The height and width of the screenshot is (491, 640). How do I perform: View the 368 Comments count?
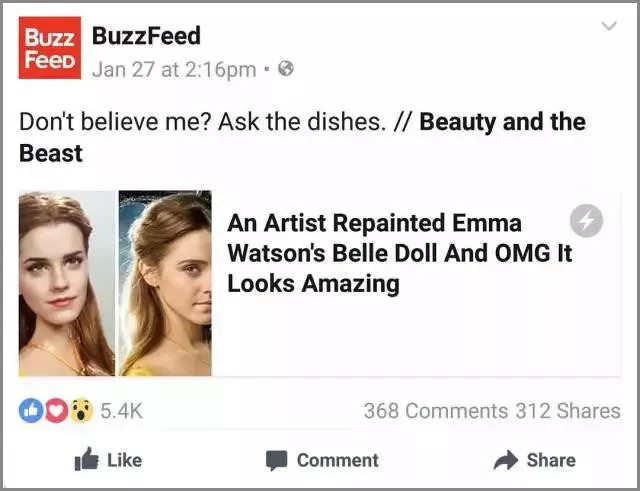pos(436,411)
